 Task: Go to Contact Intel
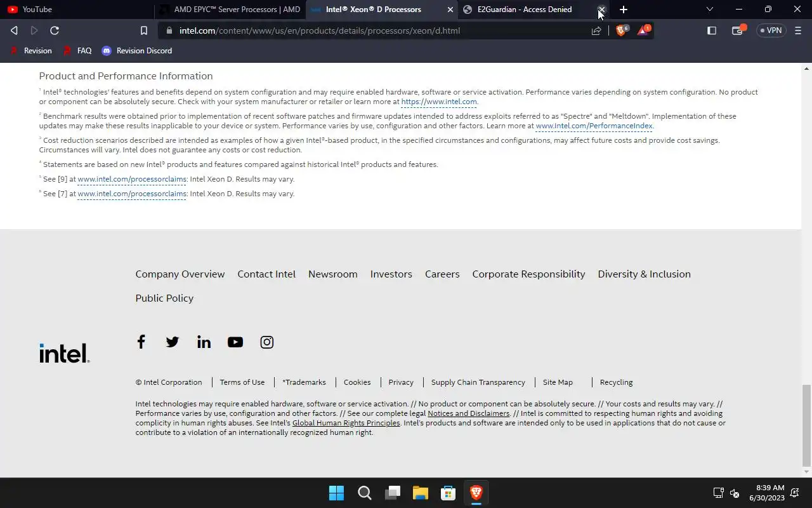[266, 274]
